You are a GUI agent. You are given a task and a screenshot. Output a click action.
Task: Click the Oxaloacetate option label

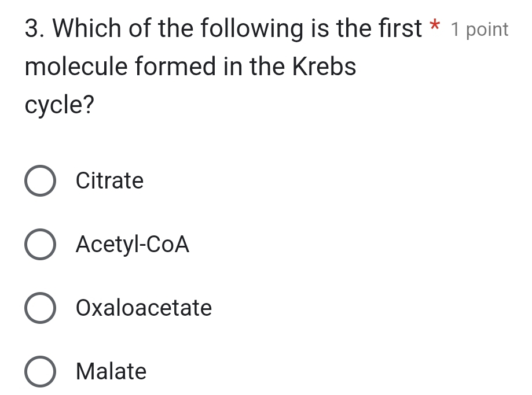pos(144,308)
